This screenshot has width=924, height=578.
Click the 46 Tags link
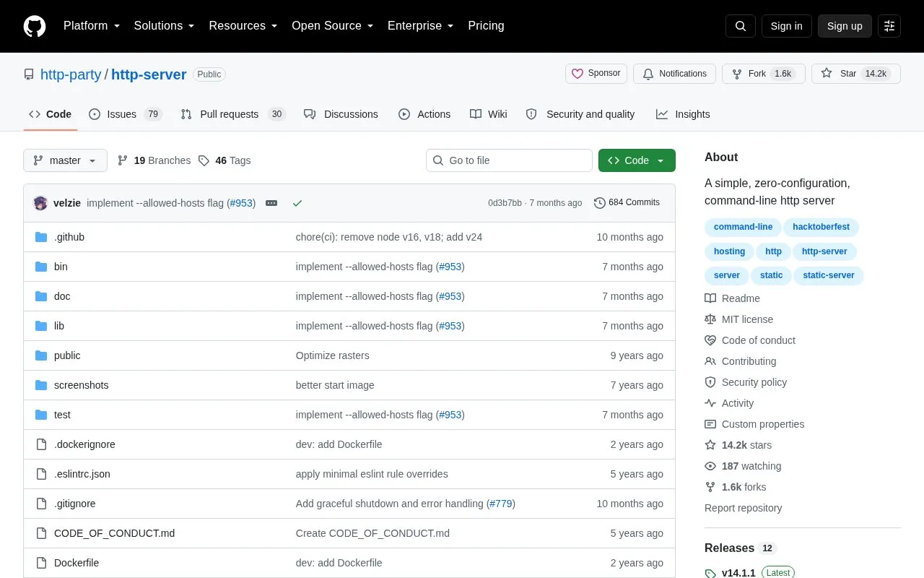tap(225, 160)
